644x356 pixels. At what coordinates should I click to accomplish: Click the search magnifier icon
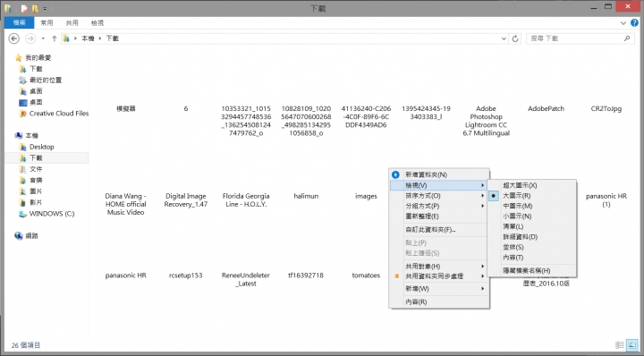[627, 38]
